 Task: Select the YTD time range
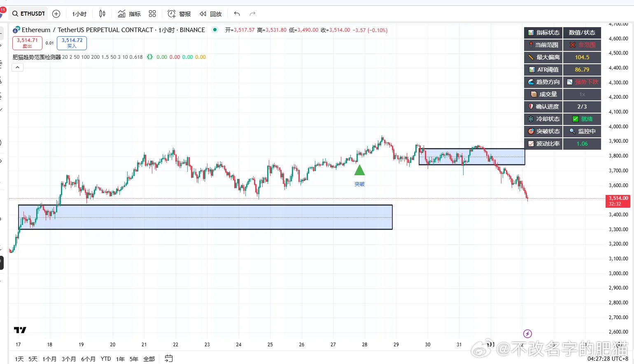click(x=106, y=359)
